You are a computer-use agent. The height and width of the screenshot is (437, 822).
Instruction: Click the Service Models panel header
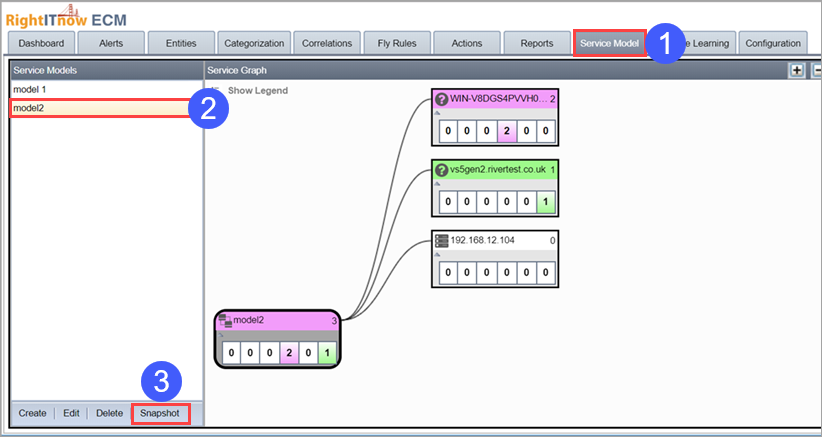pos(106,70)
